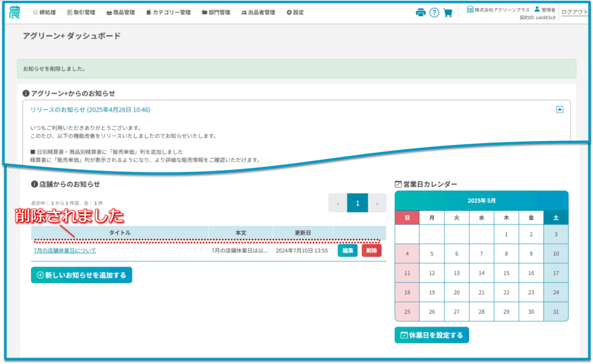Select May 11 on calendar
This screenshot has height=364, width=593.
[407, 273]
